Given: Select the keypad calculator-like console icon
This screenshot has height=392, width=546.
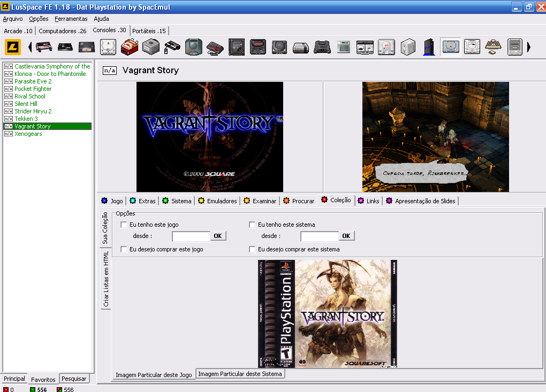Looking at the screenshot, I should pos(344,47).
